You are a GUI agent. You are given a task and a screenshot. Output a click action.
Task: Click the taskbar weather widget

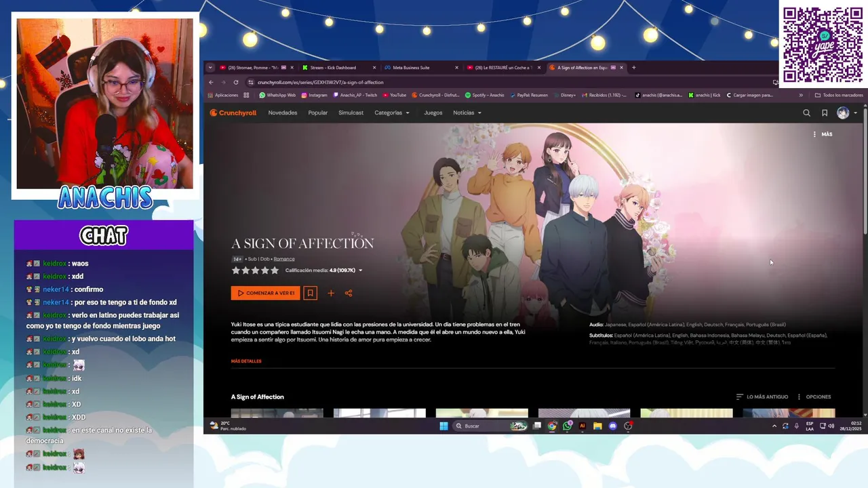(x=228, y=426)
